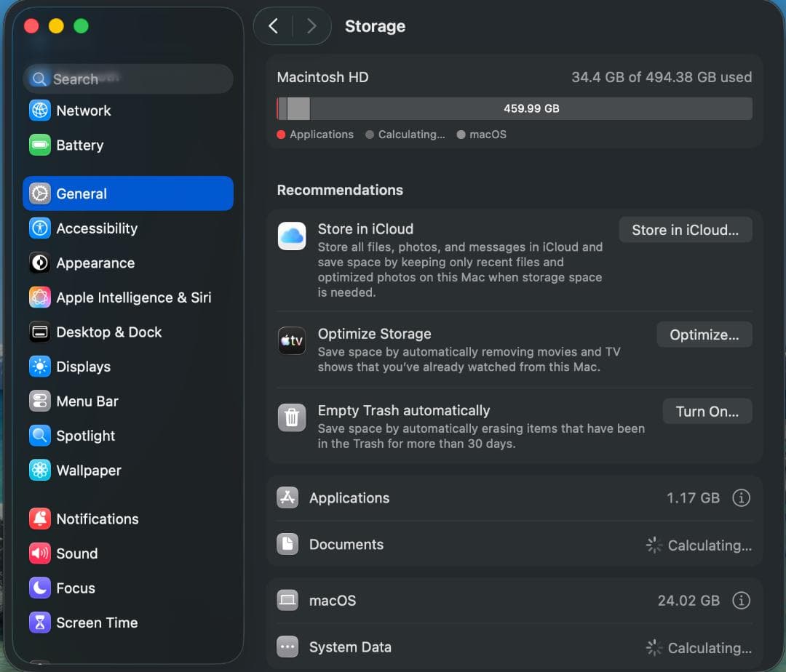Image resolution: width=786 pixels, height=672 pixels.
Task: Click the Apple Intelligence & Siri icon
Action: 39,297
